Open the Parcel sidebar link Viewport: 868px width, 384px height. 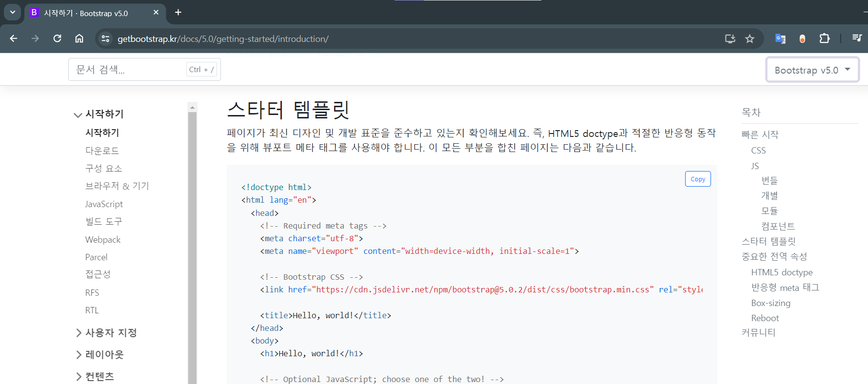pyautogui.click(x=96, y=257)
